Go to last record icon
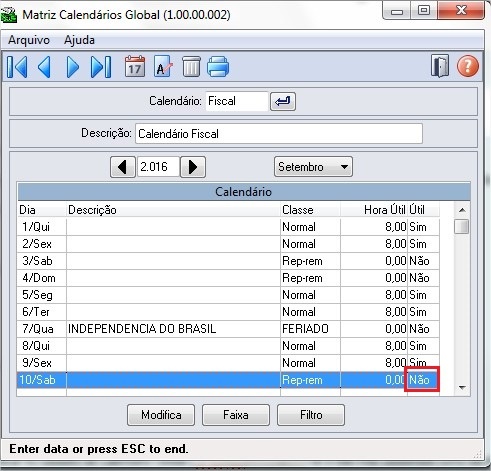 pyautogui.click(x=101, y=67)
